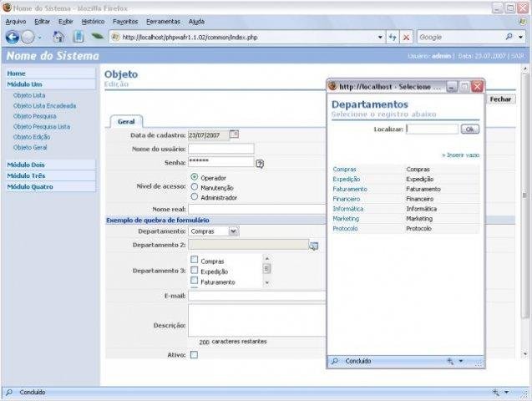Open zoom dropdown arrow in popup status bar
Image resolution: width=532 pixels, height=401 pixels.
pyautogui.click(x=461, y=361)
